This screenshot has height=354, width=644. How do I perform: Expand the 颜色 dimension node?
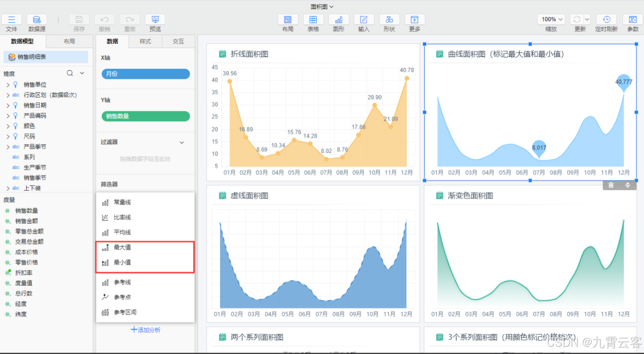pos(8,126)
